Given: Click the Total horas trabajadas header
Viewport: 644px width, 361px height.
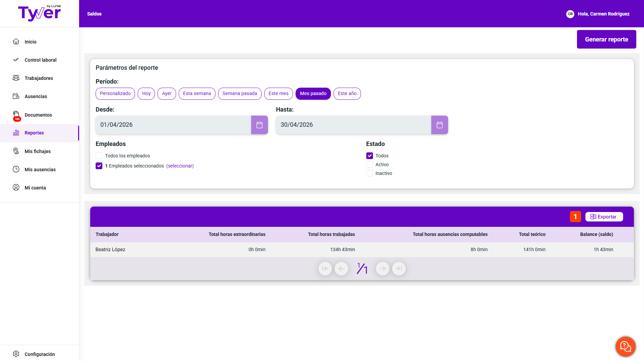Looking at the screenshot, I should coord(331,234).
